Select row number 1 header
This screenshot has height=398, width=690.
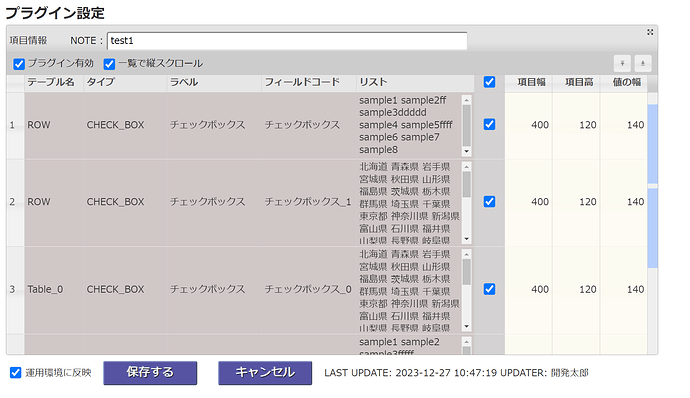(15, 125)
